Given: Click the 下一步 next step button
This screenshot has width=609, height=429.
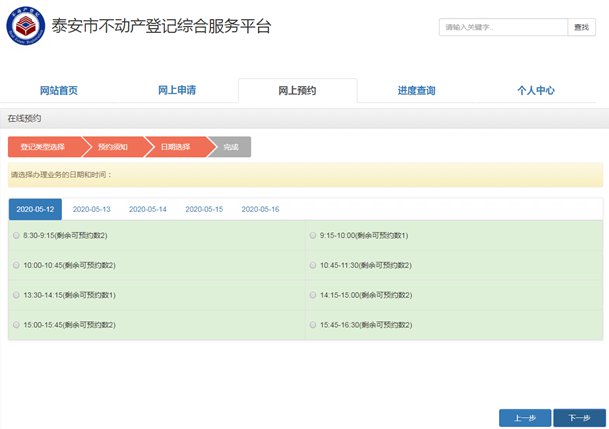Looking at the screenshot, I should click(579, 418).
